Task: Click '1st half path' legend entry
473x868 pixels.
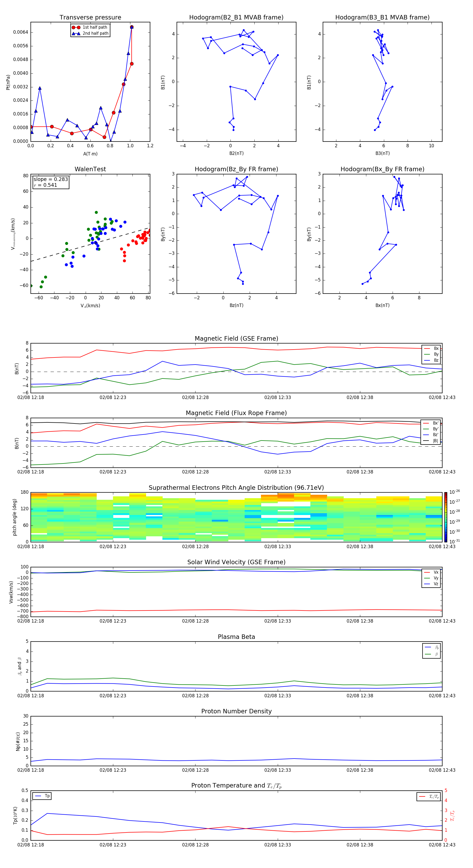Action: pos(90,27)
